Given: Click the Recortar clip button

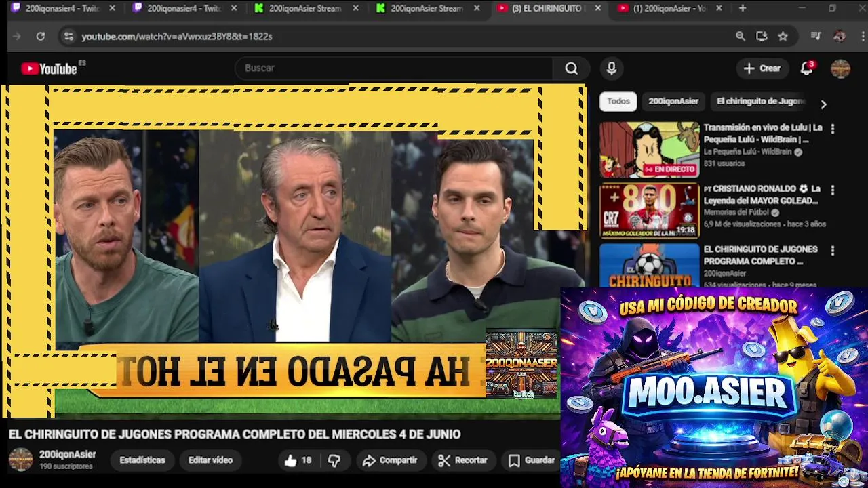Looking at the screenshot, I should click(463, 460).
